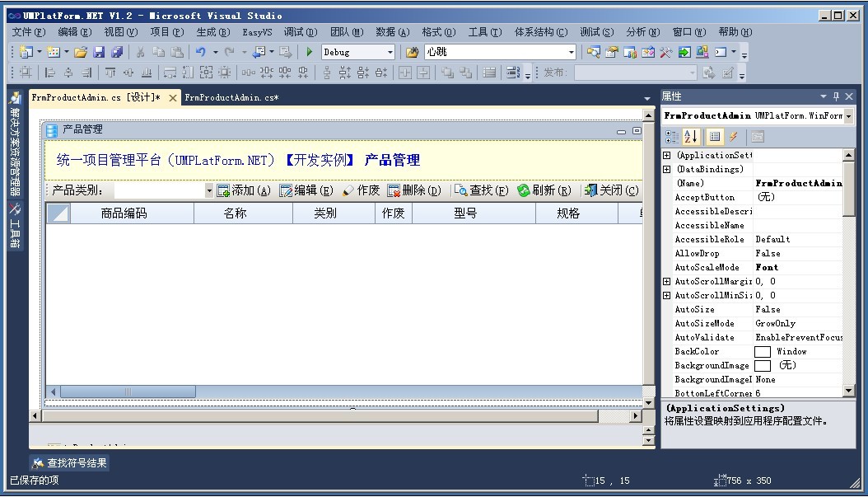Screen dimensions: 868x497
Task: Click the (Name) property value field
Action: pyautogui.click(x=798, y=184)
